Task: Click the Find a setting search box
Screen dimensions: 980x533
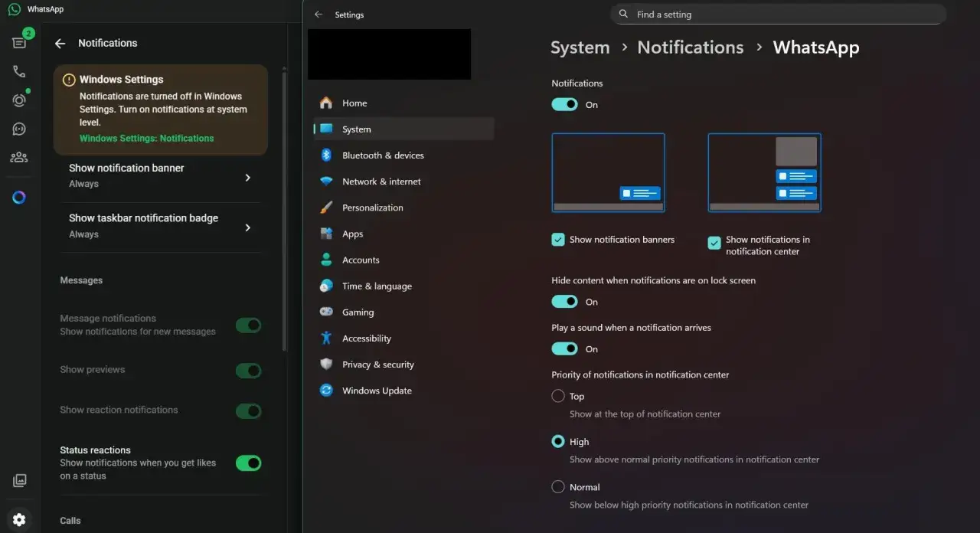Action: point(778,14)
